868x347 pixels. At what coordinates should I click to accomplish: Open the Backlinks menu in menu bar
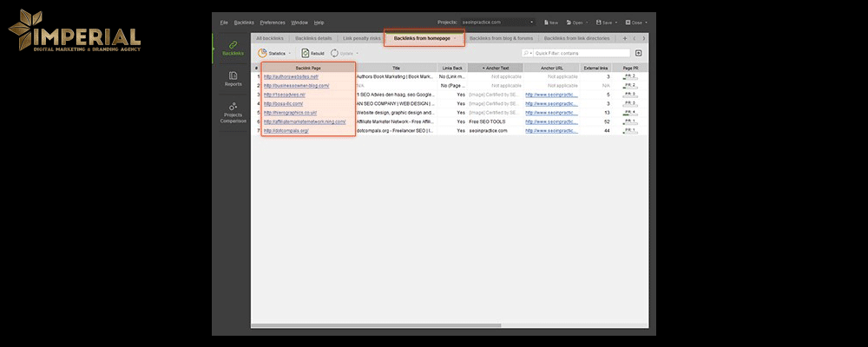pyautogui.click(x=243, y=22)
